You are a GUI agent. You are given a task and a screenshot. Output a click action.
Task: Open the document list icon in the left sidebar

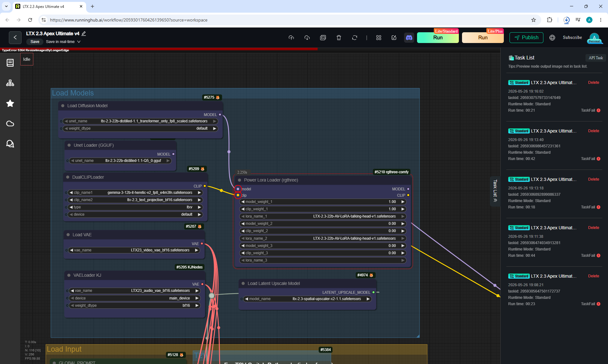point(10,63)
